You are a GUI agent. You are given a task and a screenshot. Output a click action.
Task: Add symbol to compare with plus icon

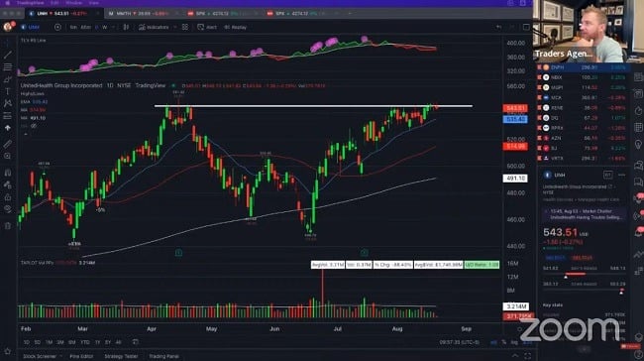pyautogui.click(x=57, y=27)
